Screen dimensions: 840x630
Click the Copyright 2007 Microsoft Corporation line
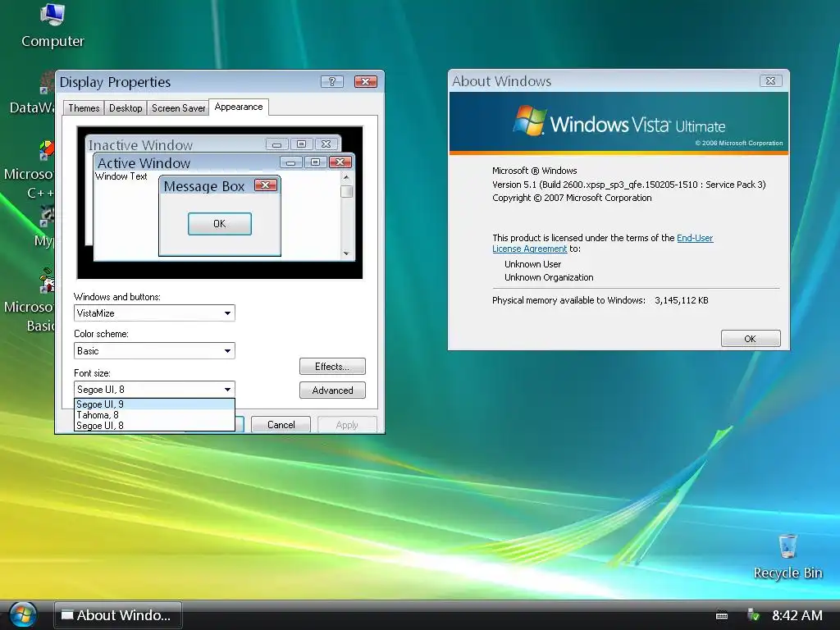pos(572,198)
